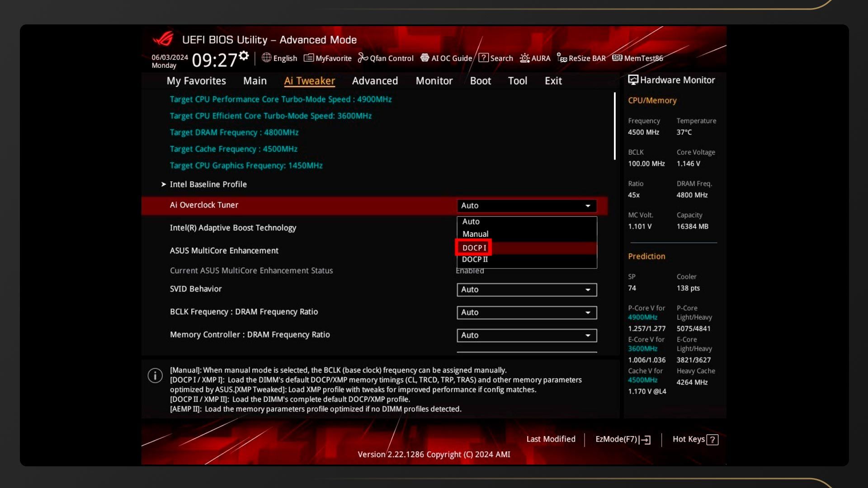
Task: Launch AI OC Guide icon
Action: pos(425,58)
